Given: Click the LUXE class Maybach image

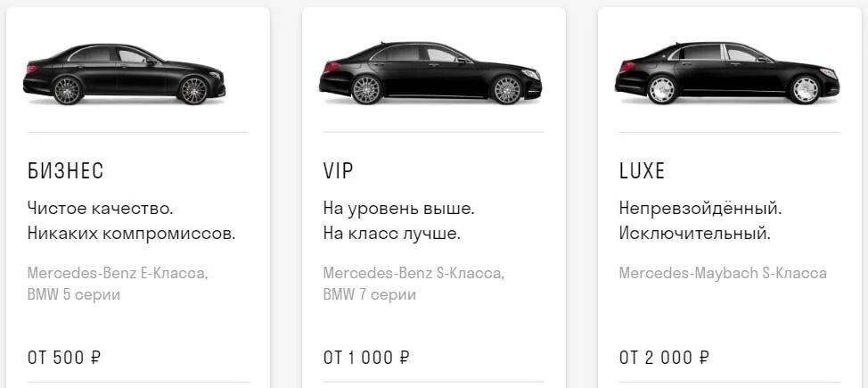Looking at the screenshot, I should pyautogui.click(x=727, y=72).
